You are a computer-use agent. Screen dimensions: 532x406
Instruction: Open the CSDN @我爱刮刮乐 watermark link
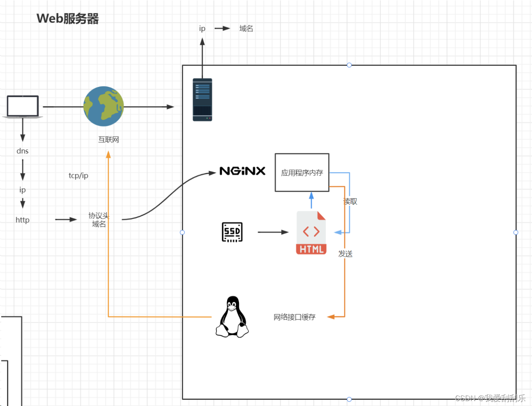490,398
